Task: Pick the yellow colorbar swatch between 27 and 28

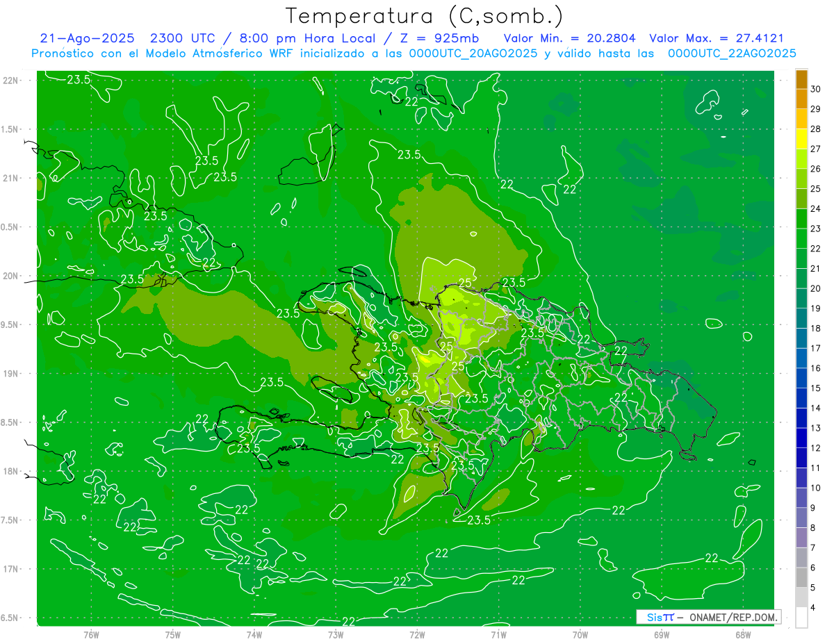Action: tap(801, 139)
